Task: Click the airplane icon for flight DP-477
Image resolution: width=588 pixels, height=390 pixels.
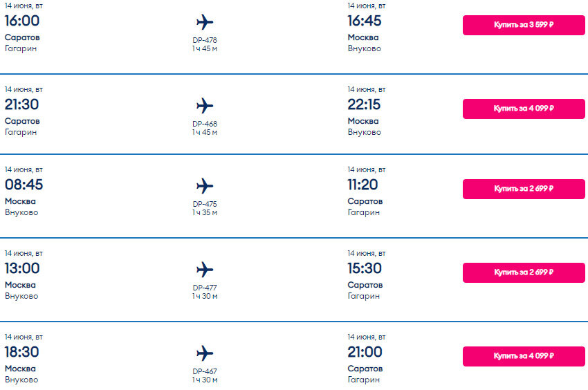Action: pos(205,270)
